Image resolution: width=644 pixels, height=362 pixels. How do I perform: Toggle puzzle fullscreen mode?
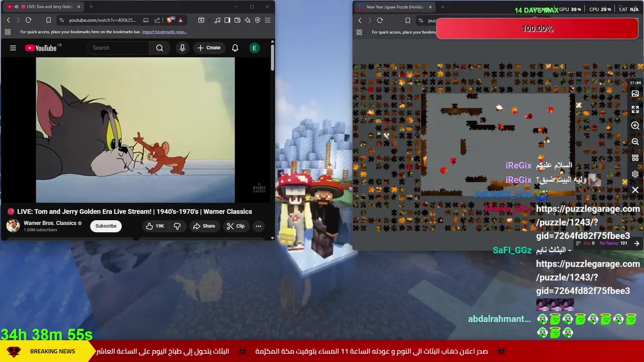(635, 110)
